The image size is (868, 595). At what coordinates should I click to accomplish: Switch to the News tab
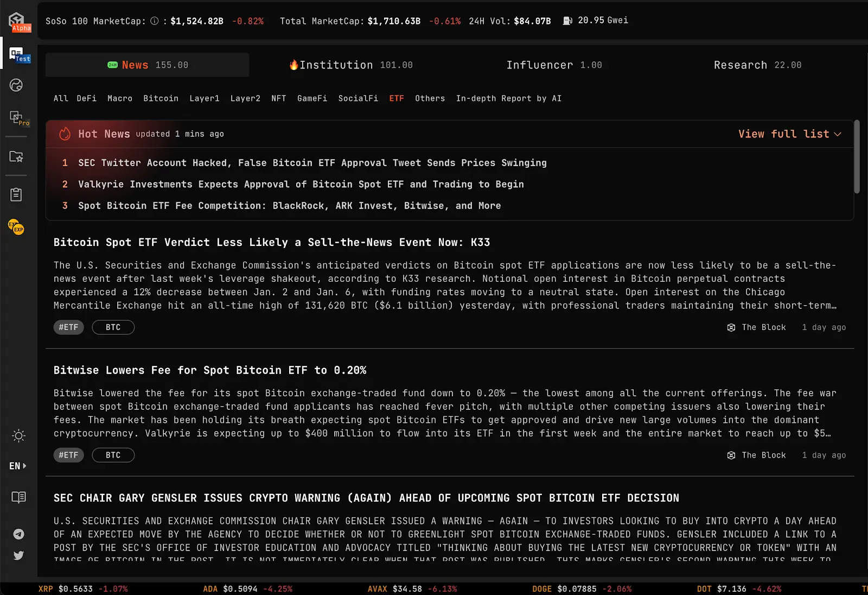[x=148, y=65]
